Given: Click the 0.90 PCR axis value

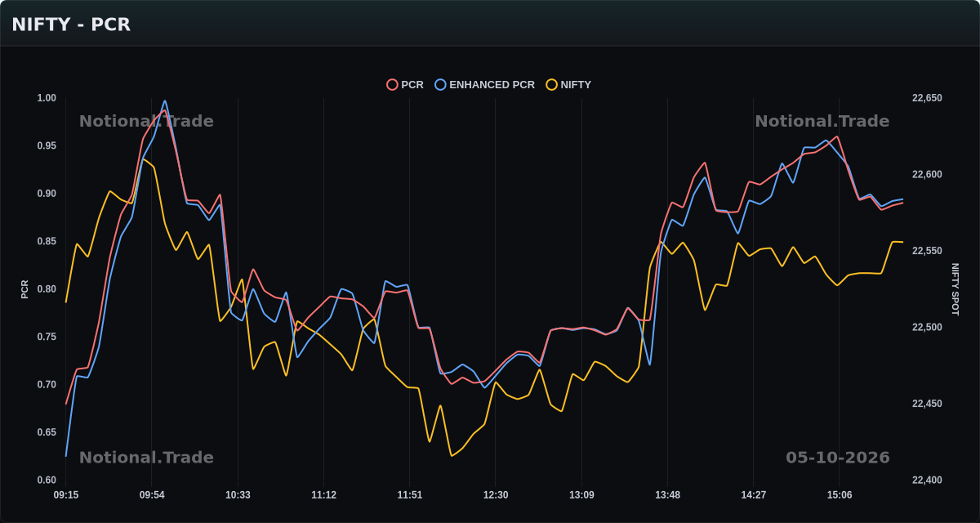Looking at the screenshot, I should 47,194.
